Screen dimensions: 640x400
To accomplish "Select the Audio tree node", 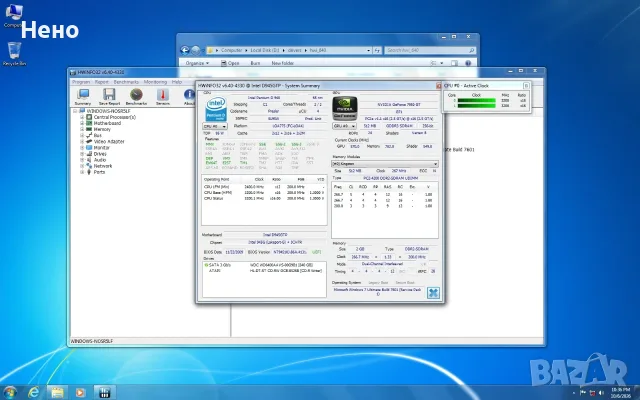I will pyautogui.click(x=100, y=160).
